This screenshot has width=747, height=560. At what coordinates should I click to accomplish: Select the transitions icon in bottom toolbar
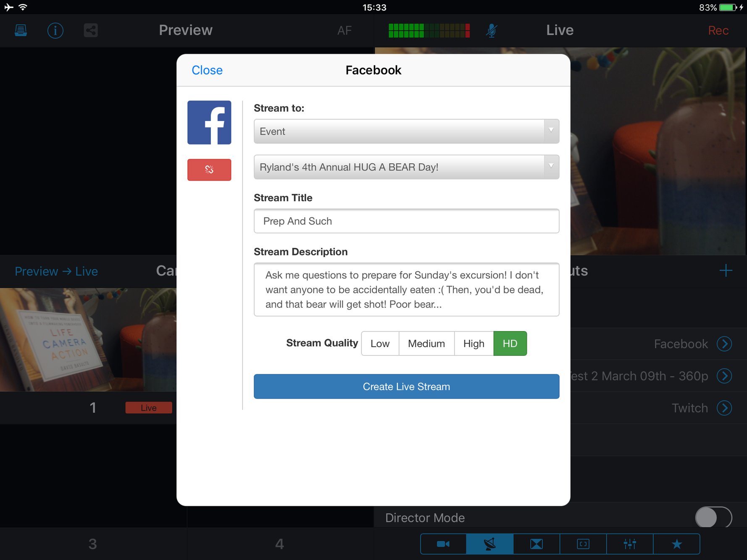pyautogui.click(x=537, y=544)
